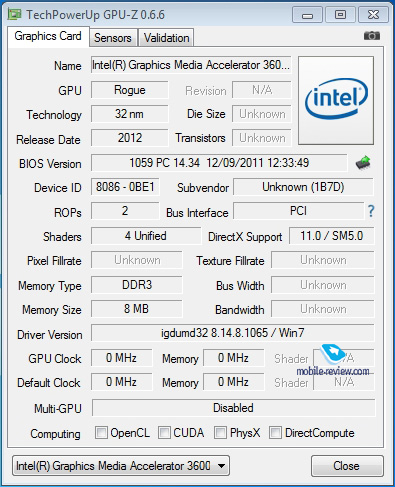The height and width of the screenshot is (487, 395).
Task: Click the Technology field 32 nm
Action: [130, 114]
